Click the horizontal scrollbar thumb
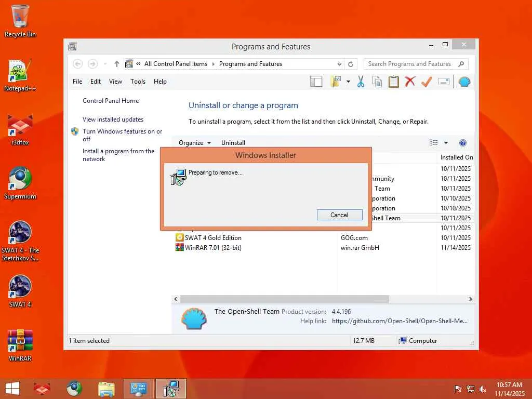Screen dimensions: 532x399 coord(284,299)
